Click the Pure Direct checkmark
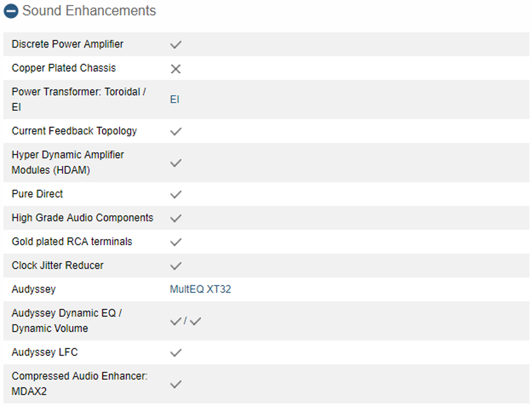Screen dimensions: 532x406 (176, 195)
